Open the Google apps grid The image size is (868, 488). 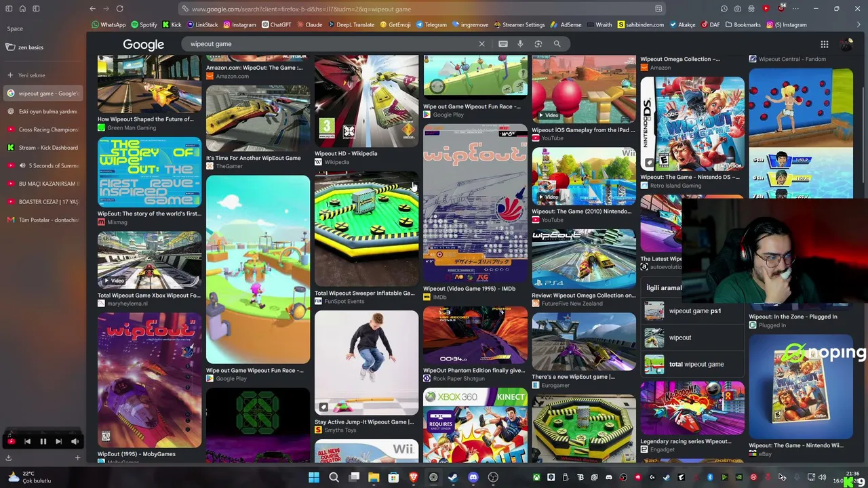825,45
